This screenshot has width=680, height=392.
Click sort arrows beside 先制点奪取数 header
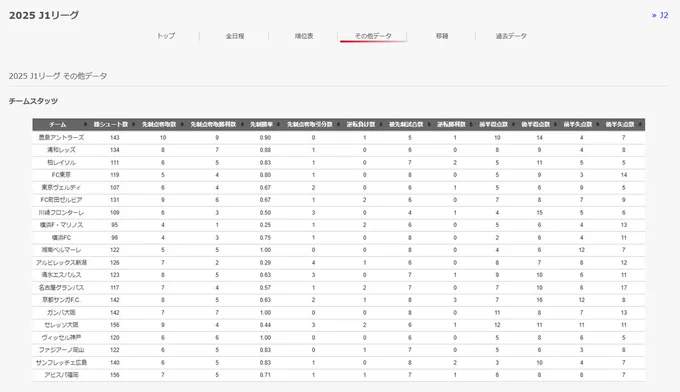pos(182,124)
